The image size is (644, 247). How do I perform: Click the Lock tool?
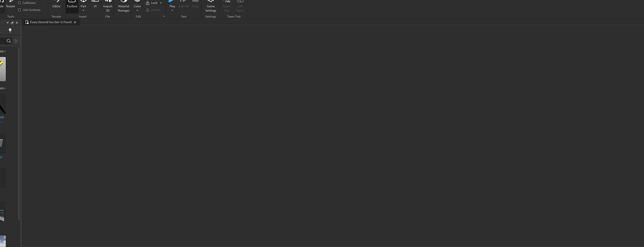[x=152, y=3]
